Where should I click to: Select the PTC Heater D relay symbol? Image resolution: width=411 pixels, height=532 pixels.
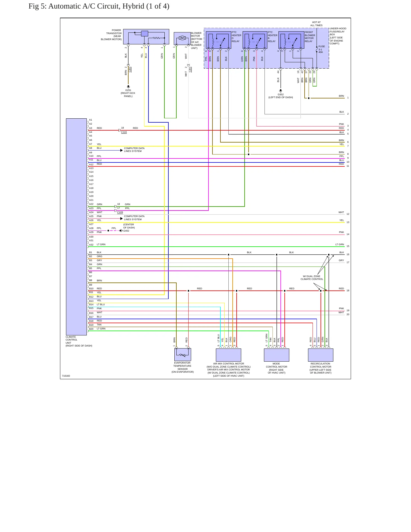point(218,40)
